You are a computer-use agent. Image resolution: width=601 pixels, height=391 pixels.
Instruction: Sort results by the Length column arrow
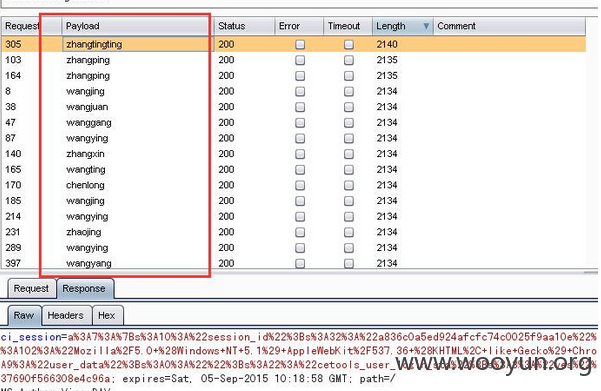426,26
